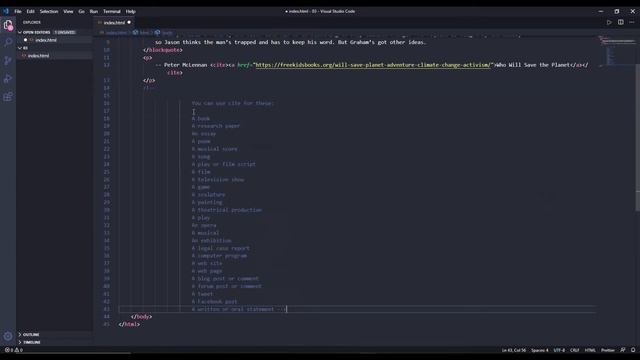The image size is (640, 360).
Task: Click the unsaved dot beside index.html in Open Editors
Action: click(x=25, y=40)
